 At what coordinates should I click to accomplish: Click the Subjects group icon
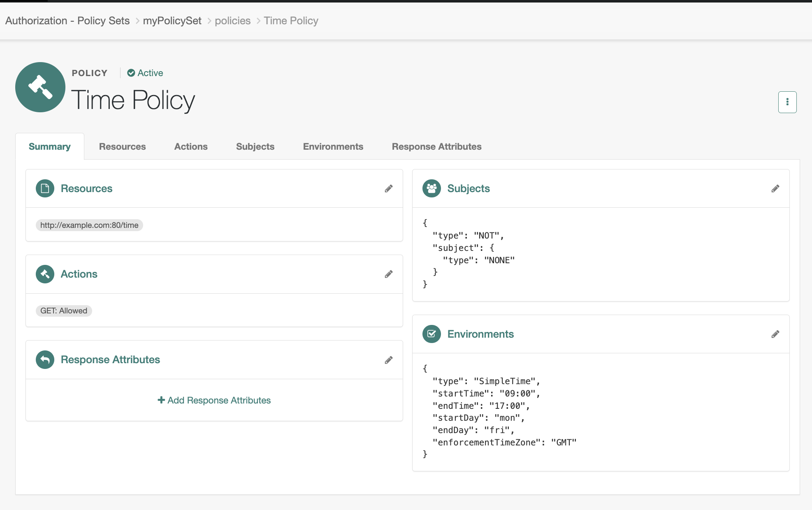tap(432, 188)
